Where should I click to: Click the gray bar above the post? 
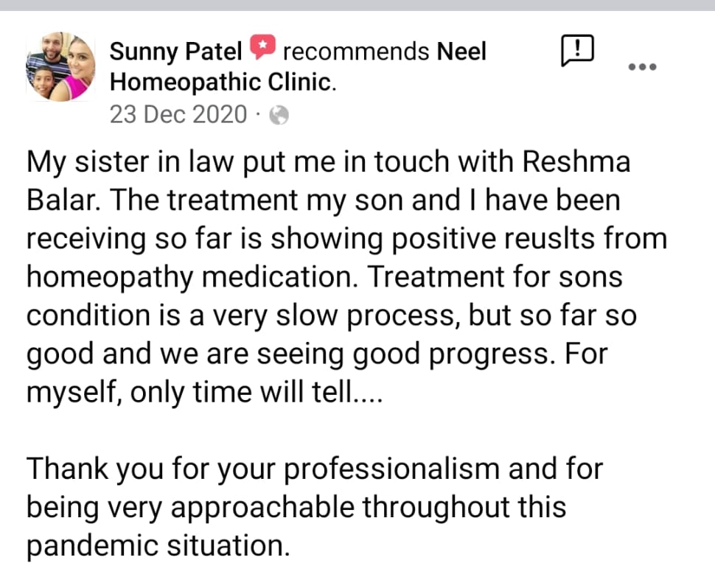tap(357, 6)
